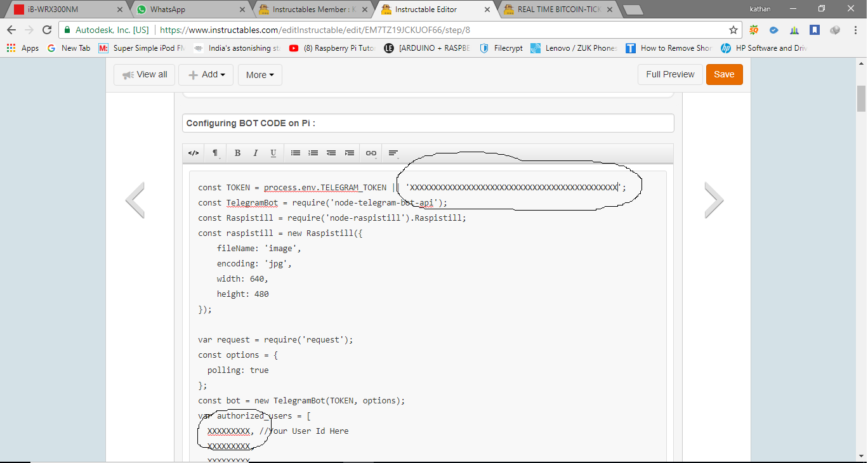Viewport: 868px width, 463px height.
Task: Apply italic formatting
Action: click(255, 153)
